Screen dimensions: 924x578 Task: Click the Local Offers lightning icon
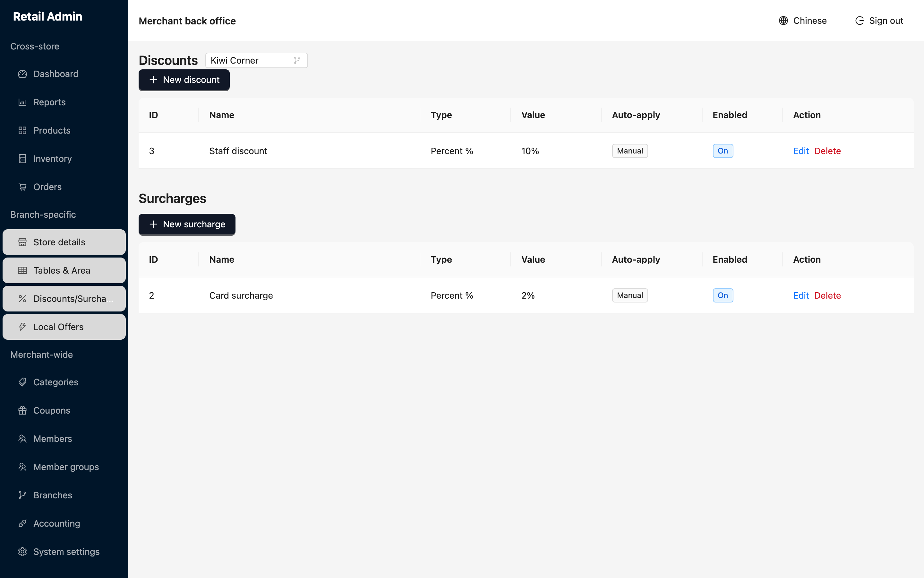[x=22, y=327]
